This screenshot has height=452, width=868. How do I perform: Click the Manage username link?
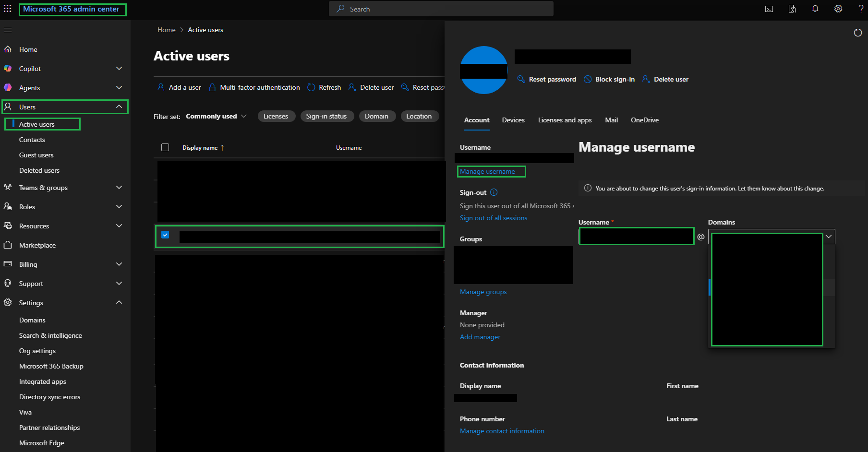(x=487, y=171)
